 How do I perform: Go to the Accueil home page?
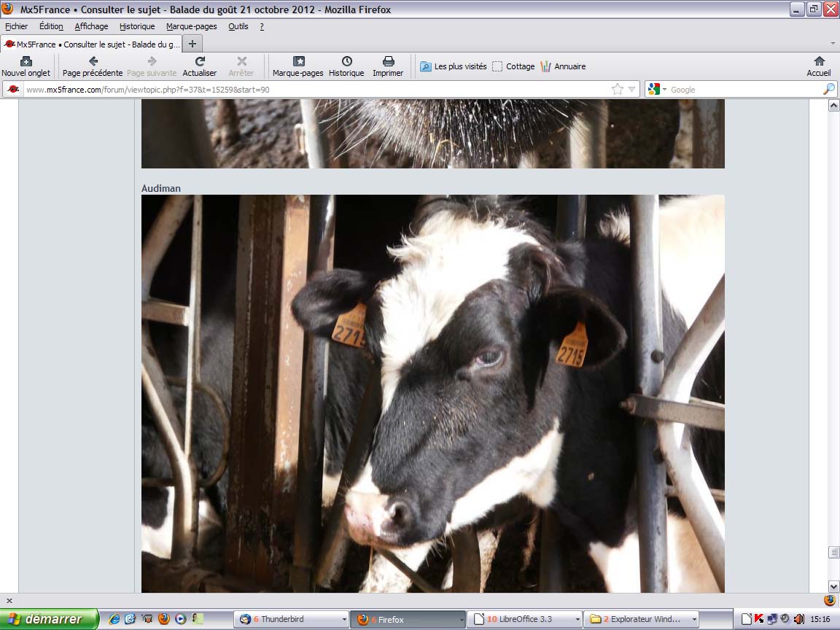coord(819,67)
